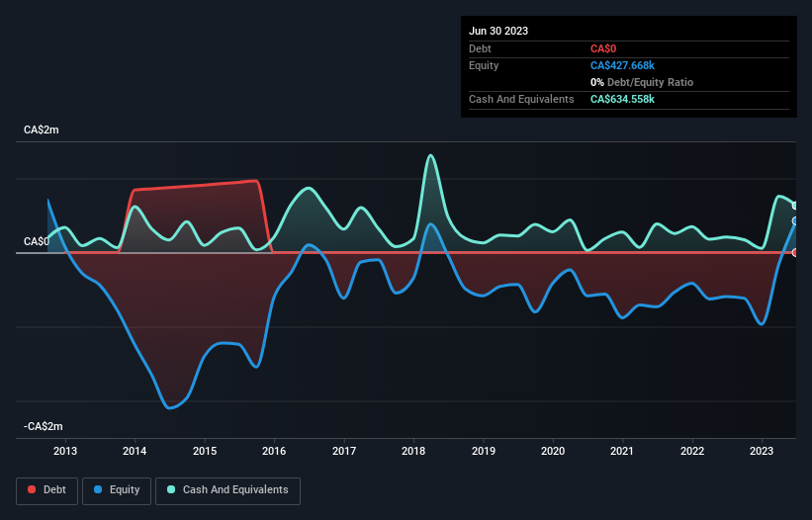The width and height of the screenshot is (812, 520).
Task: Click the 2013 x-axis label
Action: coord(65,451)
